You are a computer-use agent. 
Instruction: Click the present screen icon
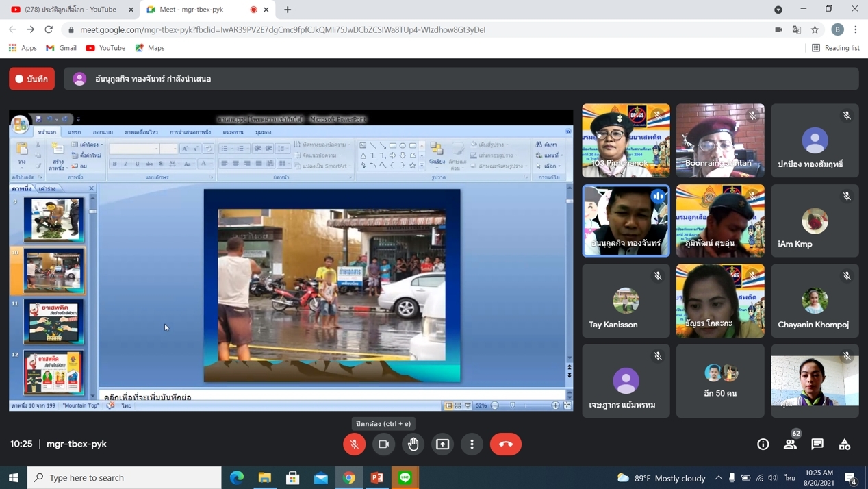[443, 444]
